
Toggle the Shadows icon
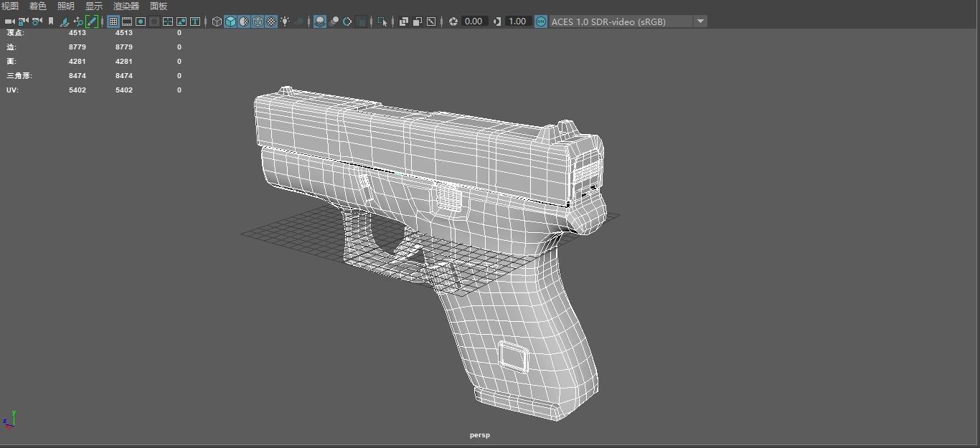pyautogui.click(x=300, y=22)
